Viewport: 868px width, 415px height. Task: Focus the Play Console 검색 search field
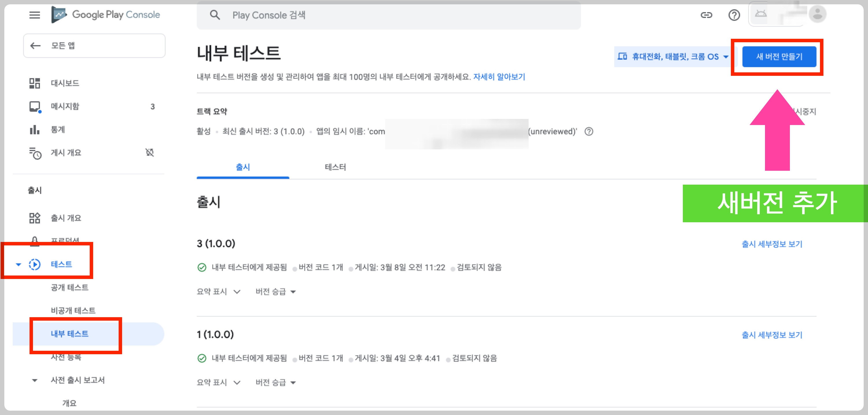tap(387, 15)
